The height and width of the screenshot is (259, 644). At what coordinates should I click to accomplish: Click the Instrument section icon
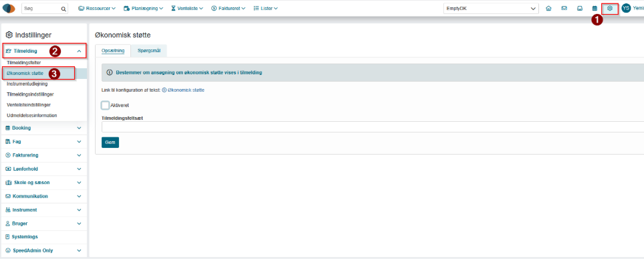tap(8, 209)
